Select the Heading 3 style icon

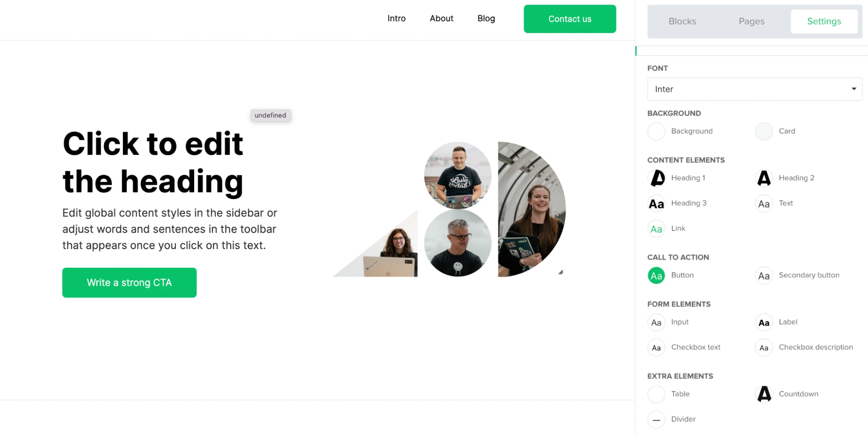(656, 203)
